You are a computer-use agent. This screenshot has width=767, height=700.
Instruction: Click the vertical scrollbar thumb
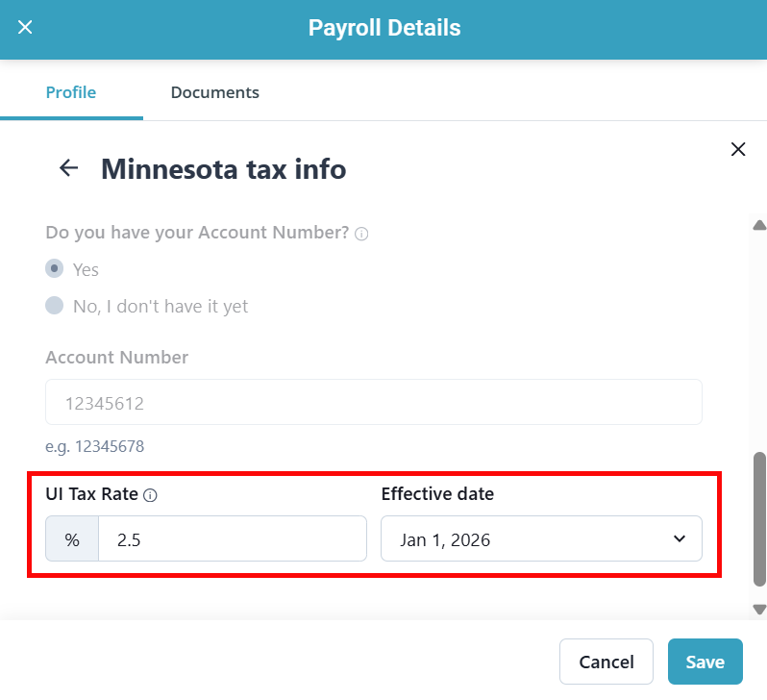[x=759, y=519]
